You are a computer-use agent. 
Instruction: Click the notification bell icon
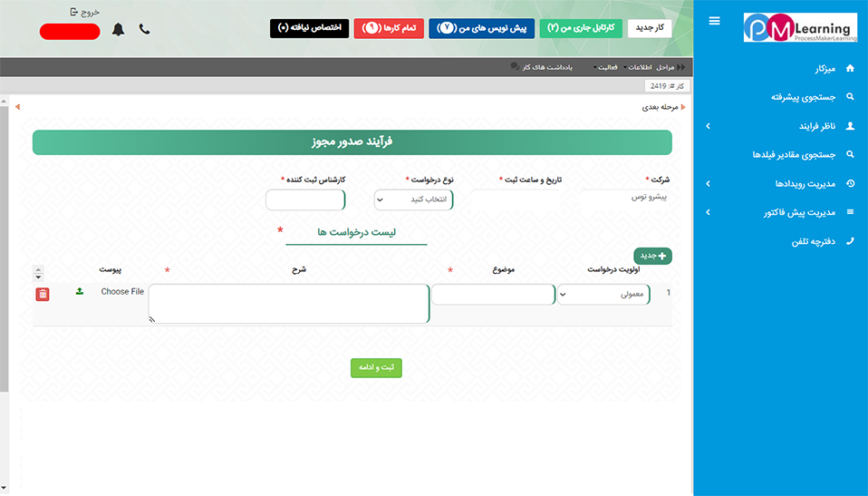point(118,30)
